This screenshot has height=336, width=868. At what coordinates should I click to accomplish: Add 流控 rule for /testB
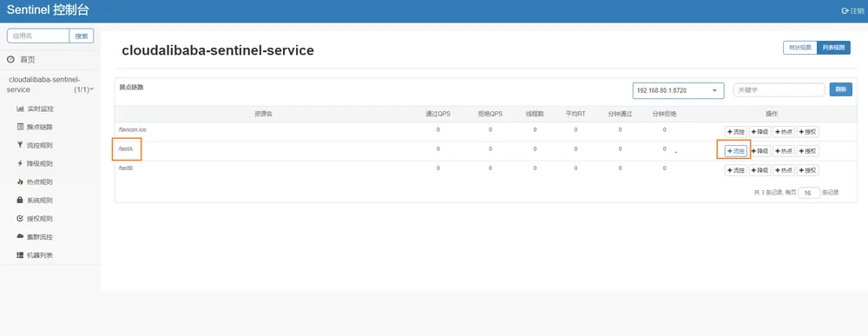pos(736,170)
